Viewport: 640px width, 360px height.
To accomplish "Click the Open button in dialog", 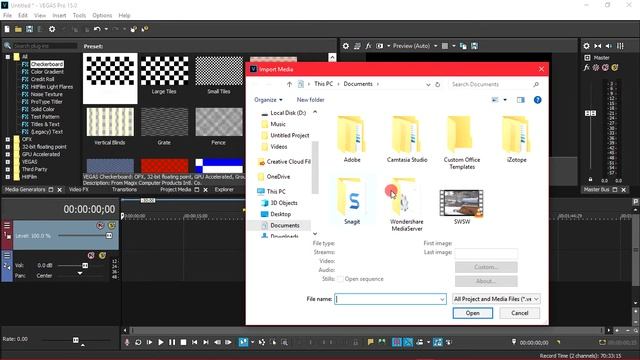I will pyautogui.click(x=473, y=313).
